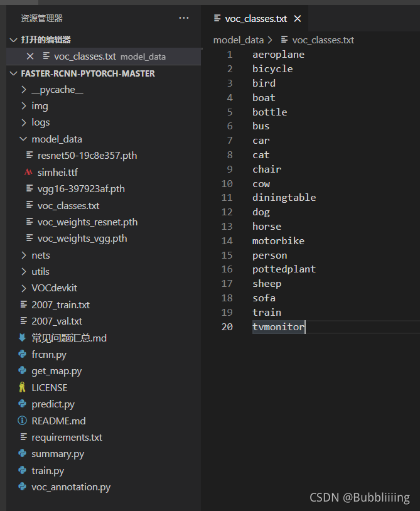
Task: Open predict.py file name
Action: [53, 404]
